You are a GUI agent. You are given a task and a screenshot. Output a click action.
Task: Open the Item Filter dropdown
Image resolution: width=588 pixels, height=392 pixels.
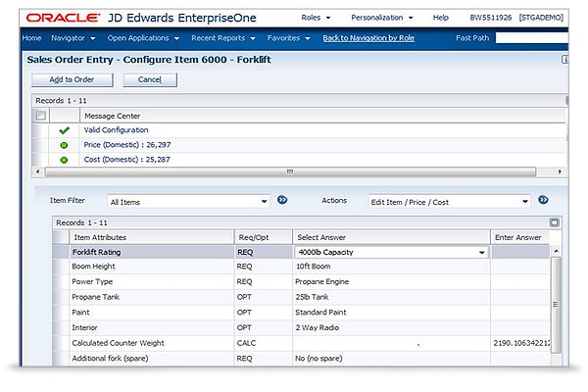tap(189, 202)
